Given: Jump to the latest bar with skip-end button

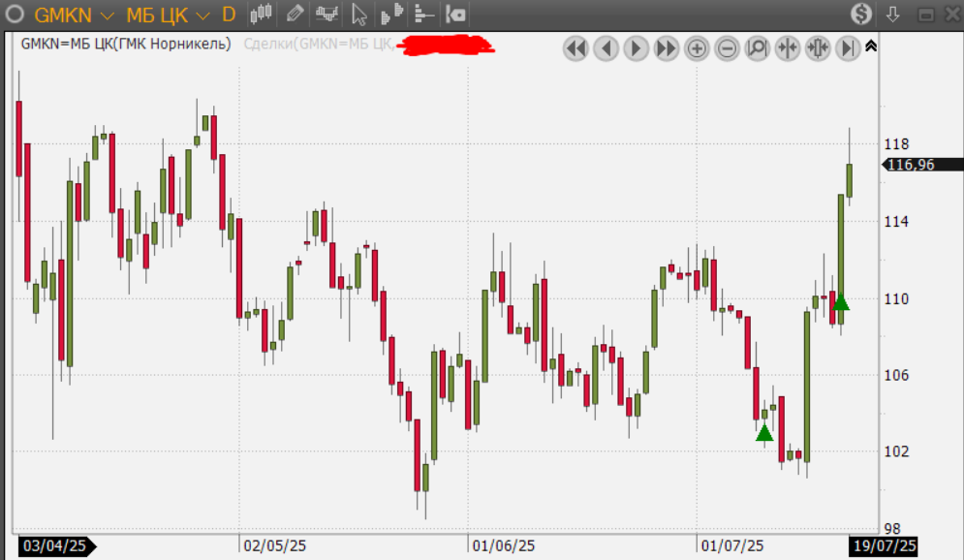Looking at the screenshot, I should tap(847, 48).
